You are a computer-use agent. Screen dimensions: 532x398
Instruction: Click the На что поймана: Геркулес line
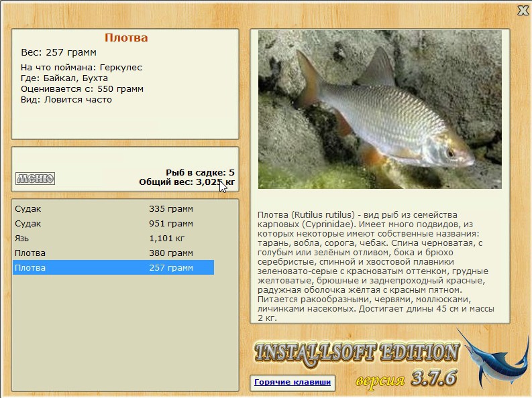point(81,68)
